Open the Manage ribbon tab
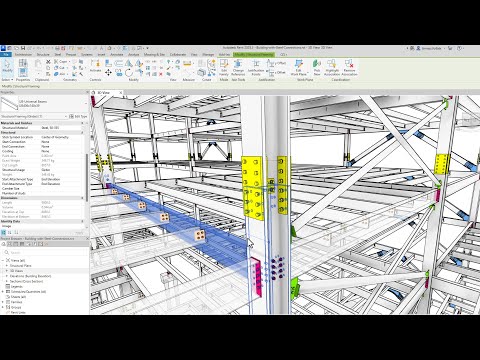Screen dimensions: 480x360 [208, 54]
